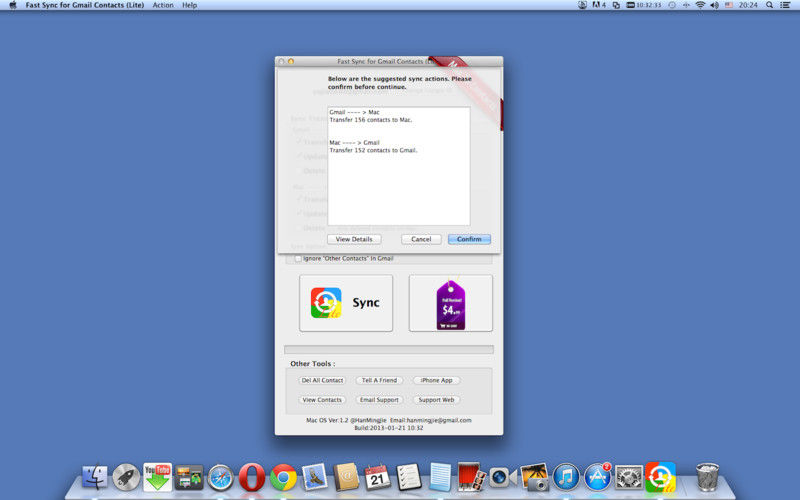800x500 pixels.
Task: Click the Time Machine clock icon
Action: click(x=672, y=5)
